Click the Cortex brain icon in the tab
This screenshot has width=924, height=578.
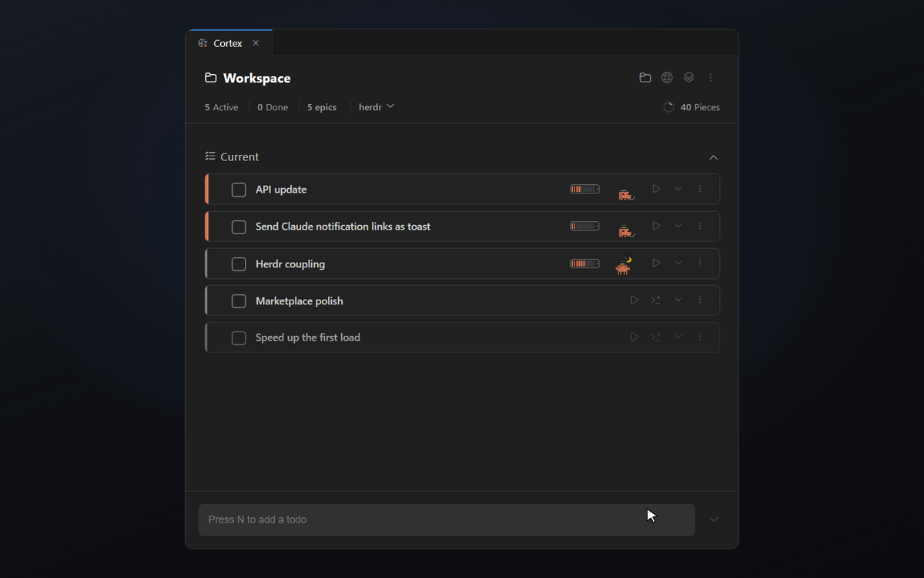point(203,43)
